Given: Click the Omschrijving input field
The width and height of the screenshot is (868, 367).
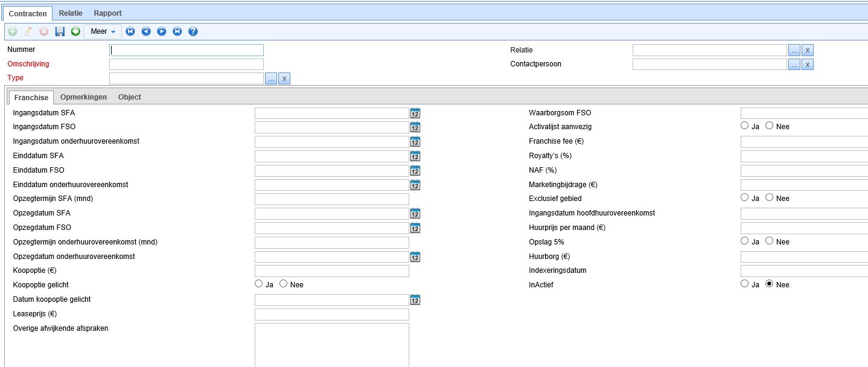Looking at the screenshot, I should [187, 64].
